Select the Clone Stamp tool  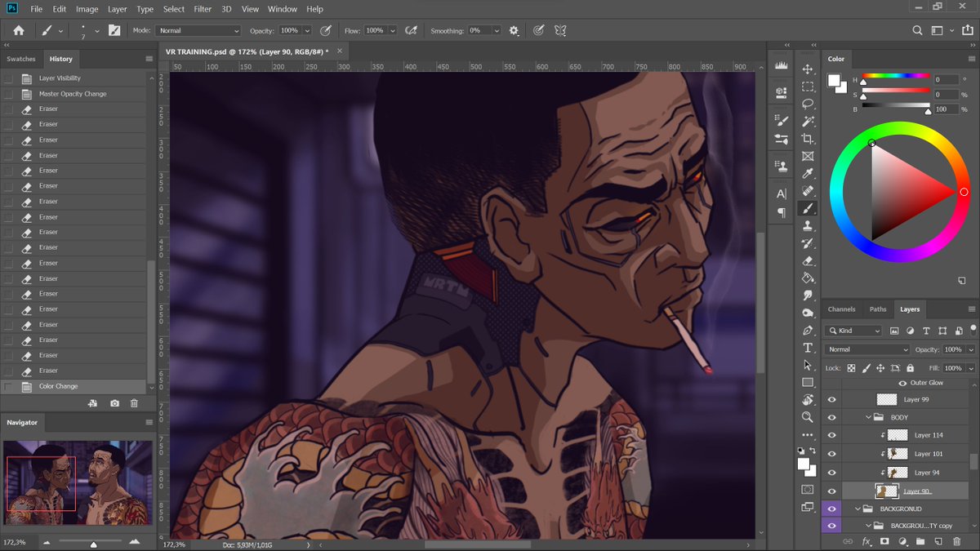[x=808, y=226]
